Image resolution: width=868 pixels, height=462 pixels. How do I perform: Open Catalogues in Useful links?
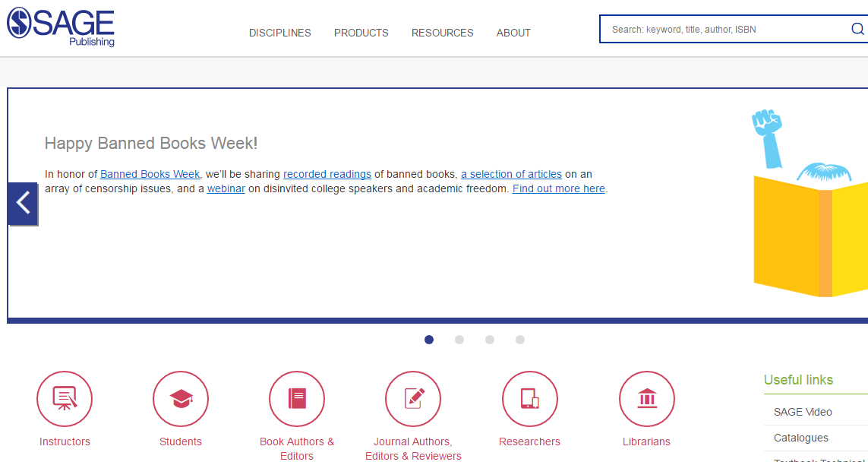click(801, 438)
